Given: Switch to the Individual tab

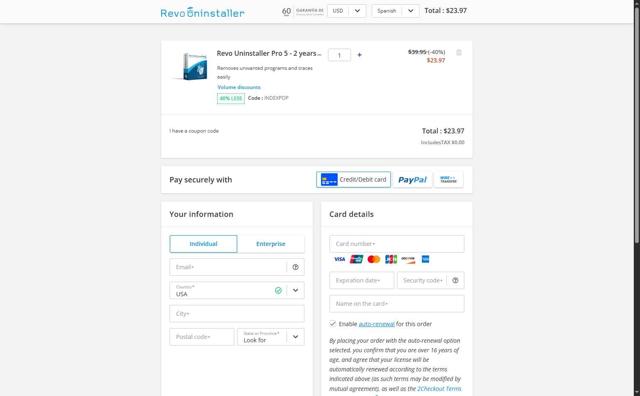Looking at the screenshot, I should tap(203, 244).
